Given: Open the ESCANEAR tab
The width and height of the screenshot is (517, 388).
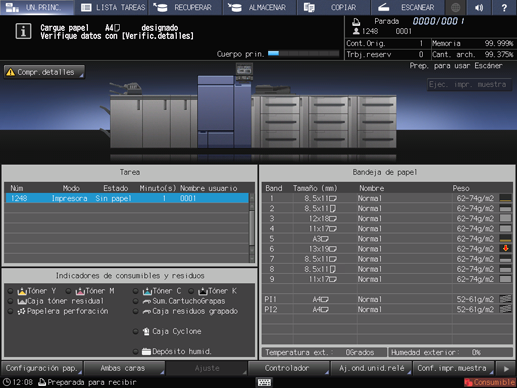Looking at the screenshot, I should pos(407,7).
